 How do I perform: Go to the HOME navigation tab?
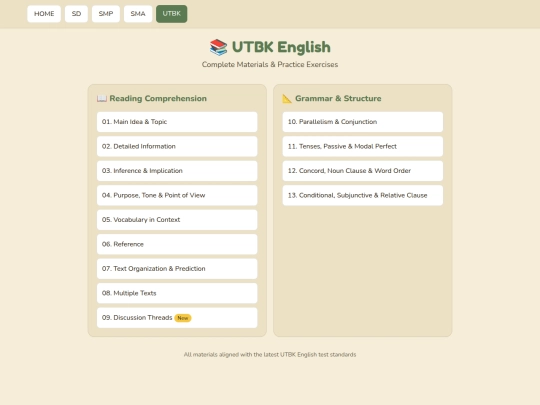tap(44, 14)
